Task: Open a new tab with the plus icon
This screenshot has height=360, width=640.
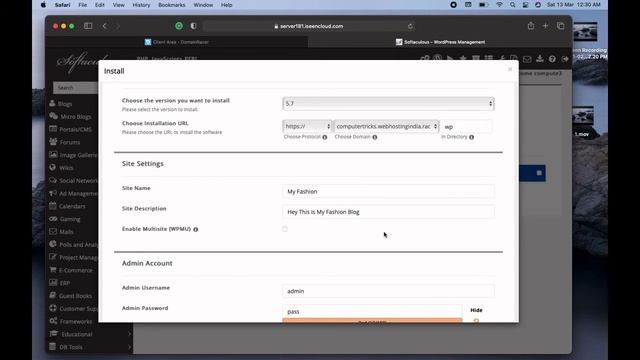Action: (545, 26)
